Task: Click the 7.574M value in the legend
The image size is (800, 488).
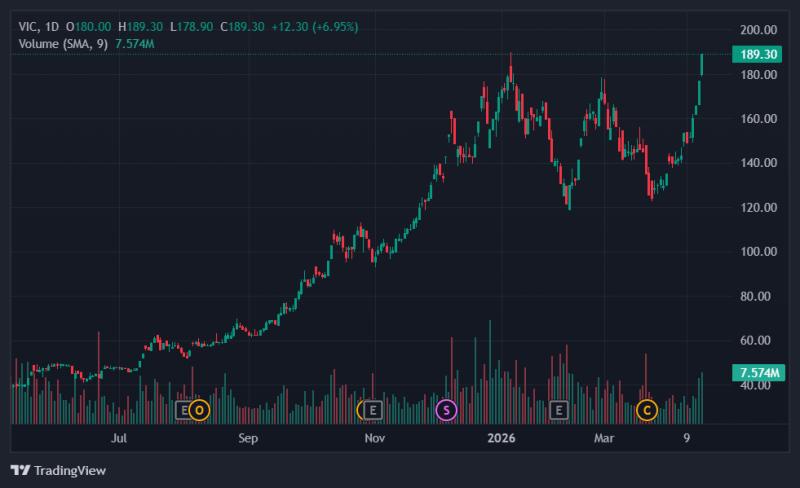Action: (x=135, y=44)
